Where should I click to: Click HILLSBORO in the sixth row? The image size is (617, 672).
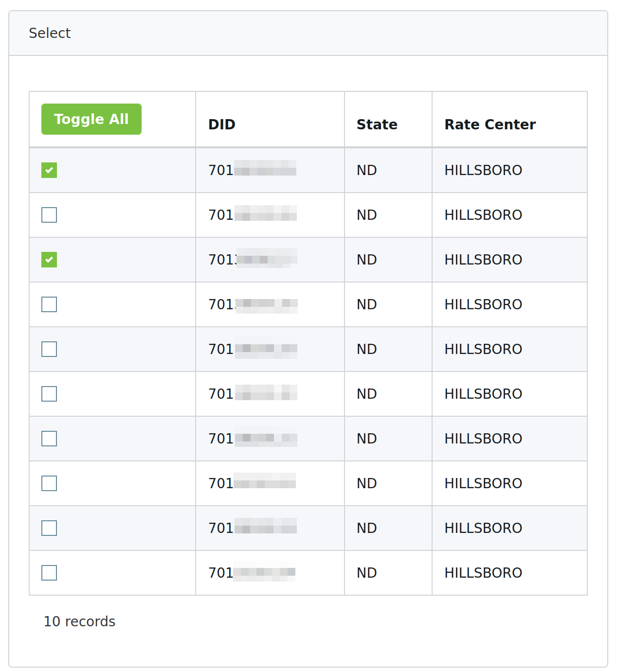pyautogui.click(x=483, y=394)
